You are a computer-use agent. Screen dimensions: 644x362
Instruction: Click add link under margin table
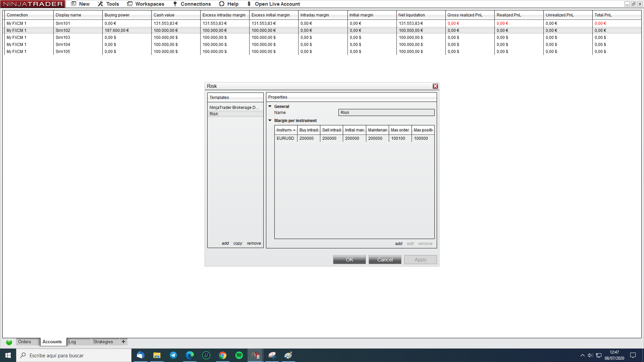[x=398, y=244]
